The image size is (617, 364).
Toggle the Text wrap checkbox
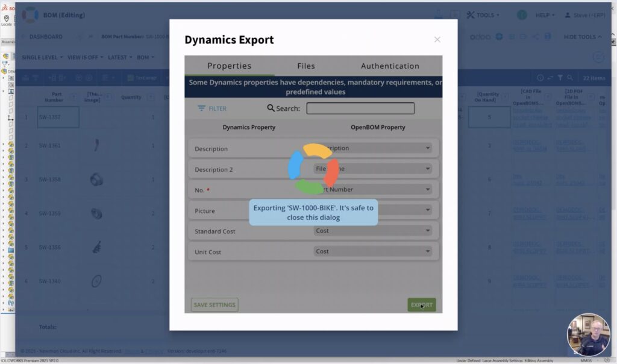click(131, 78)
